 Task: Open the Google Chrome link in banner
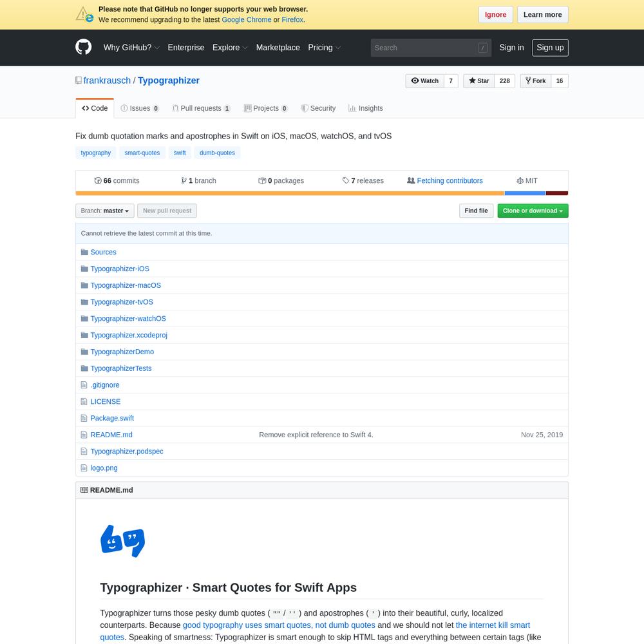[247, 20]
